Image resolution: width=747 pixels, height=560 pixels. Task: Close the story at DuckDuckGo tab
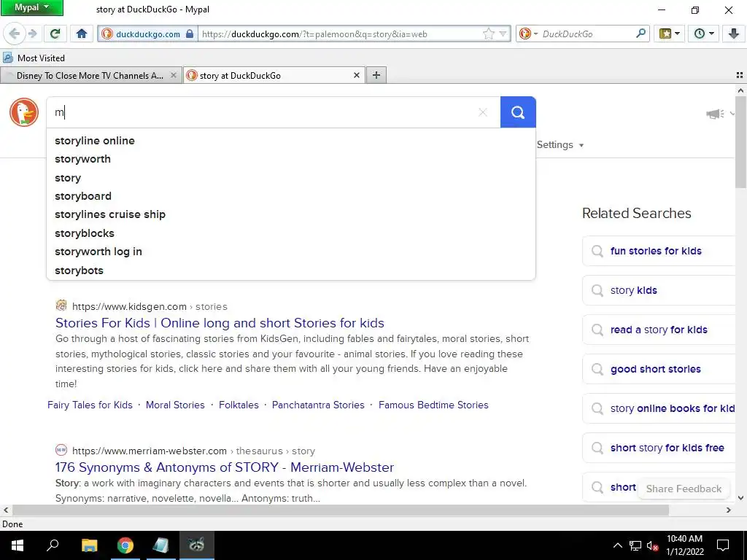[x=356, y=75]
